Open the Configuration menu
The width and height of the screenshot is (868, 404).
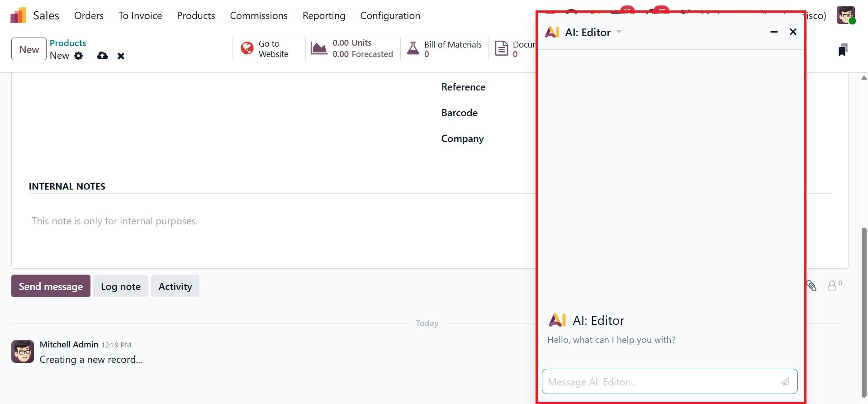tap(390, 15)
